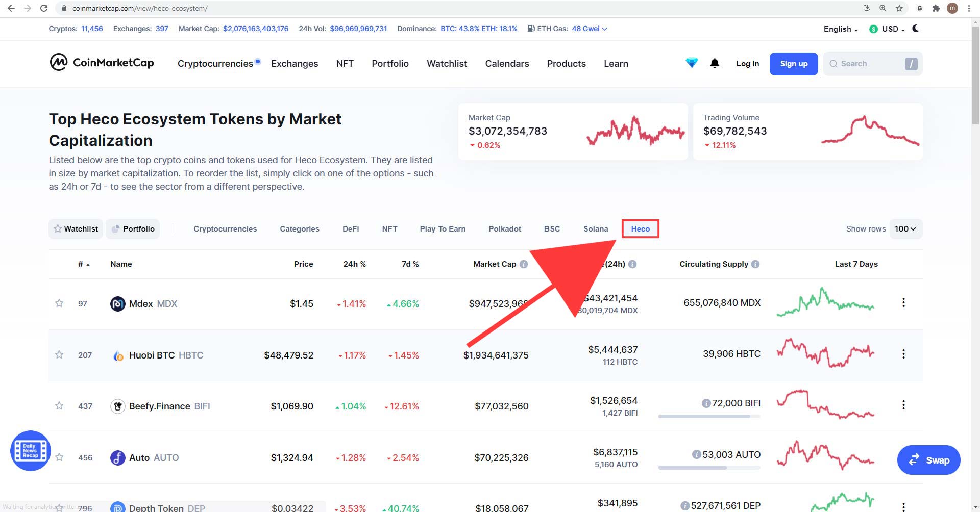Select the Heco category tab

pyautogui.click(x=641, y=229)
